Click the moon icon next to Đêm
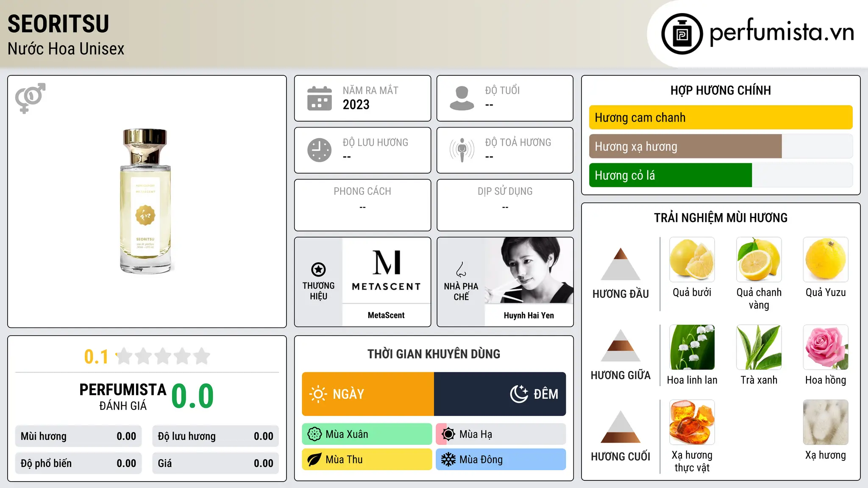Viewport: 868px width, 488px height. tap(519, 394)
